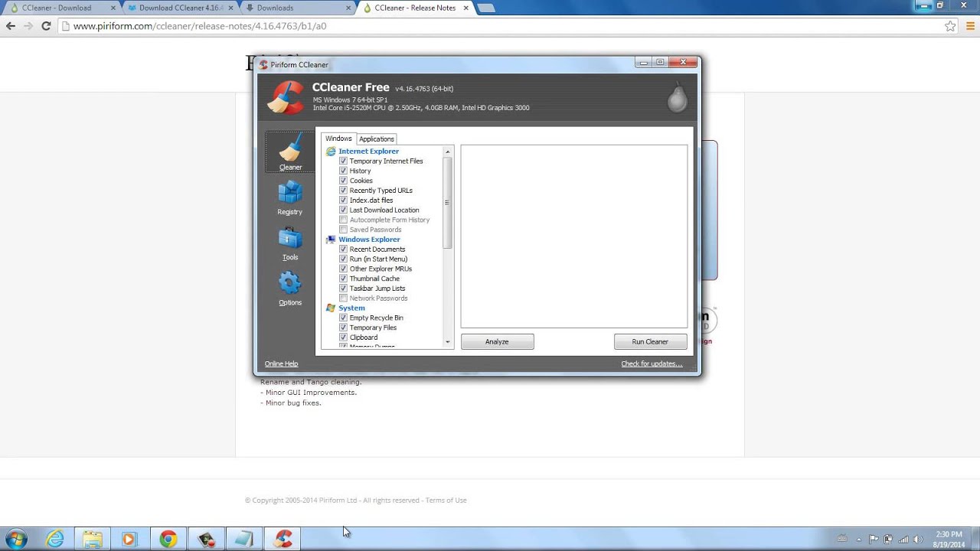Toggle the Clipboard checkbox

pos(343,337)
